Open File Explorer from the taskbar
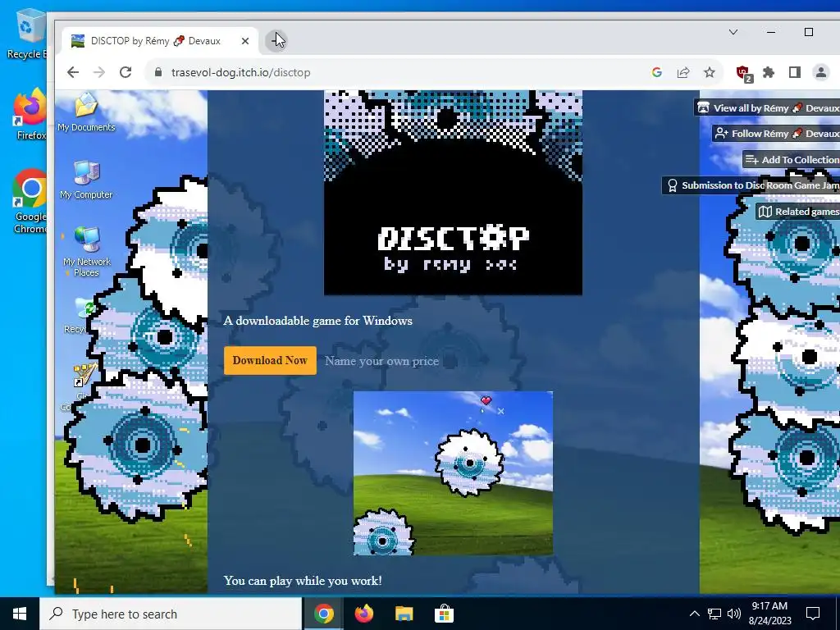This screenshot has height=630, width=840. 404,614
